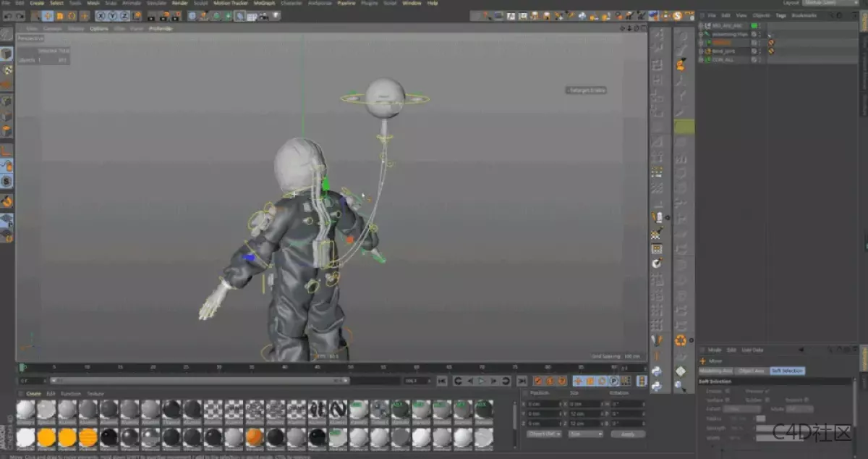Select the Move tool in top toolbar
868x459 pixels.
(48, 16)
